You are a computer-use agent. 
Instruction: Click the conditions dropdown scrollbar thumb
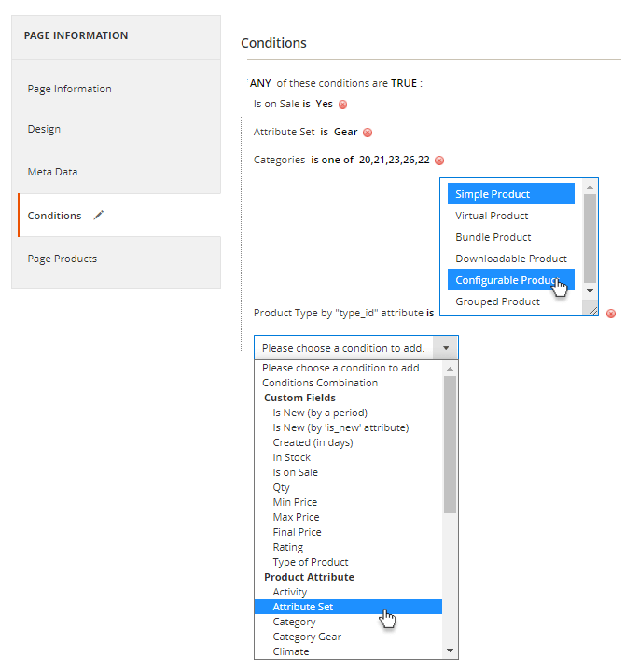click(450, 444)
